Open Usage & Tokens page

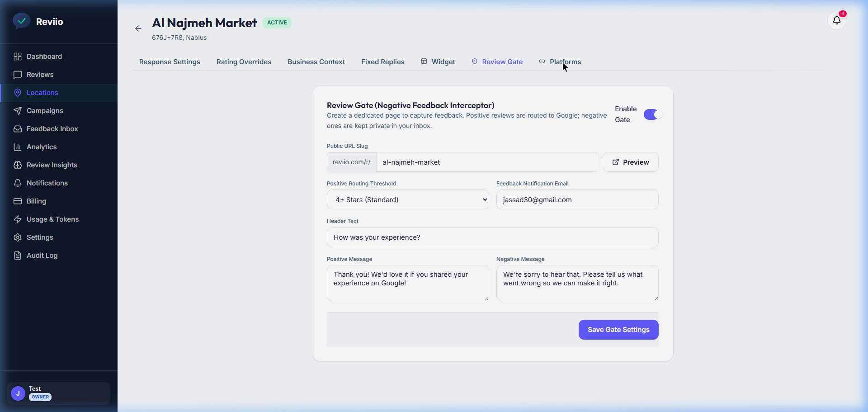click(x=59, y=219)
